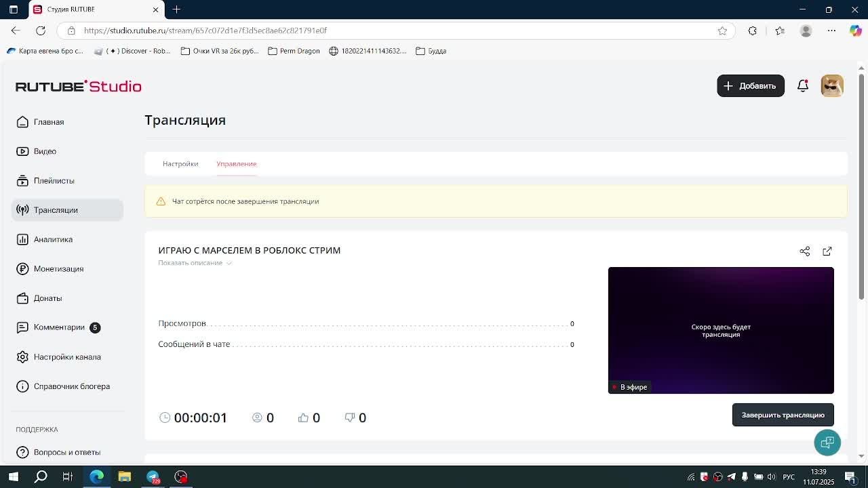Open the Очки VR за 26к bookmark folder

coord(220,51)
